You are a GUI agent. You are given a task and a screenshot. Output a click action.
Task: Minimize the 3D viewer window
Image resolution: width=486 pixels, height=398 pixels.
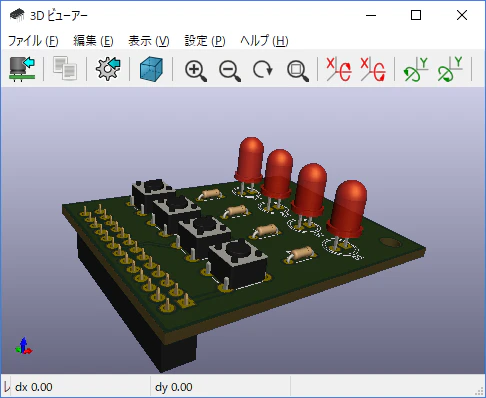371,15
